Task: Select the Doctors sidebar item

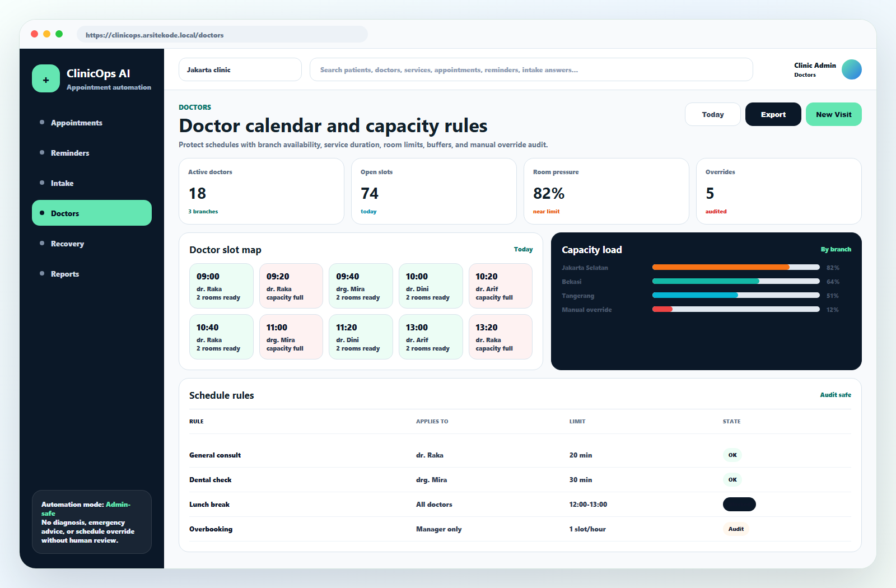Action: [92, 213]
